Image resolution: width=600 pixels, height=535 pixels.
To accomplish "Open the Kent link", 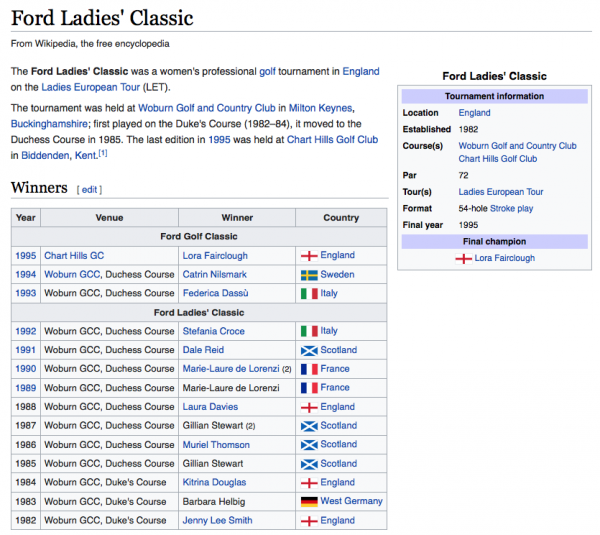I will (85, 155).
